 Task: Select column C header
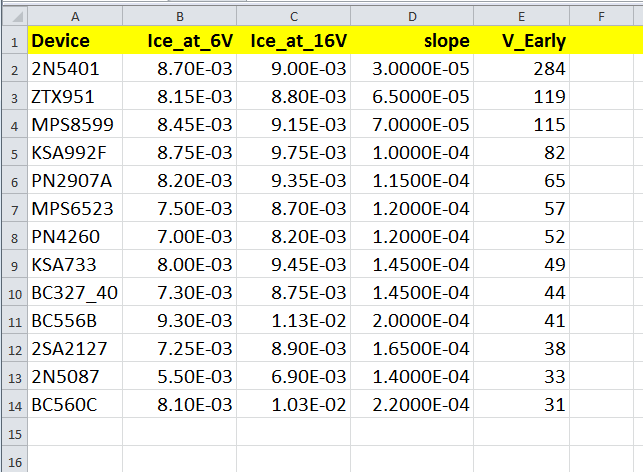point(294,16)
